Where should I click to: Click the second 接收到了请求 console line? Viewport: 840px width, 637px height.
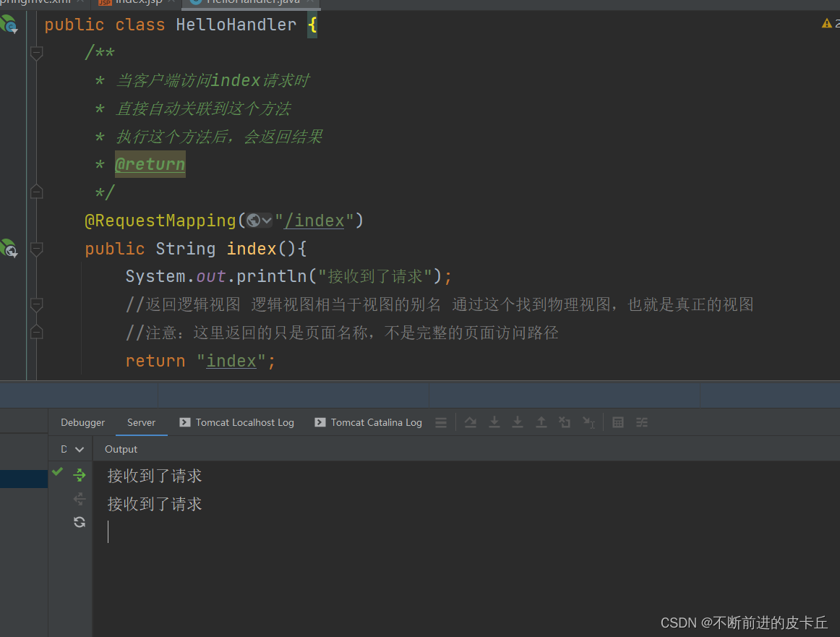point(154,504)
